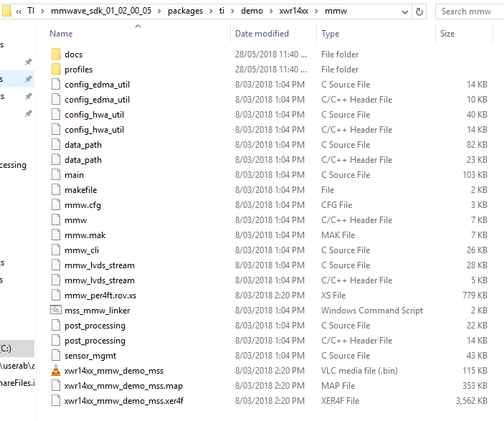Click the mmw_cli file icon
Viewport: 504px width, 421px height.
56,250
